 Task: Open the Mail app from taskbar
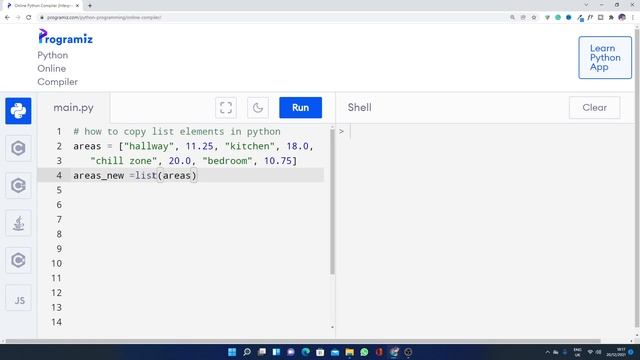pos(335,352)
